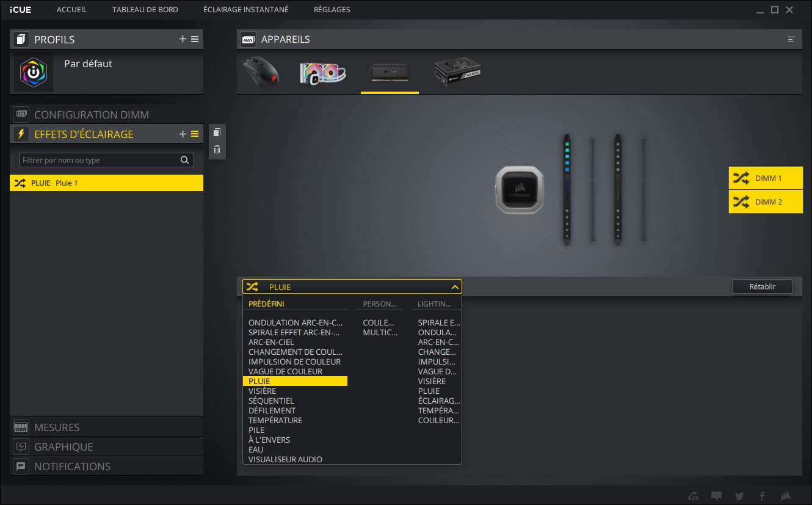The height and width of the screenshot is (505, 812).
Task: Select the RAM memory device
Action: coord(390,72)
